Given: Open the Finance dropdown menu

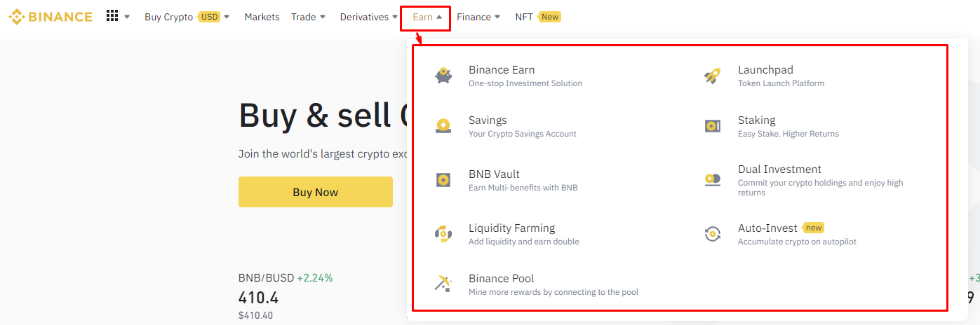Looking at the screenshot, I should point(478,17).
